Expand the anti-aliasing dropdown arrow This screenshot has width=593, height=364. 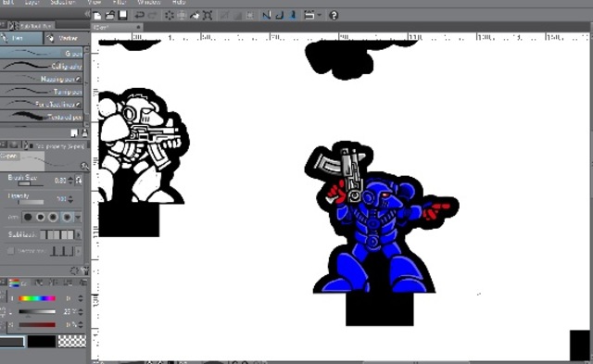78,218
